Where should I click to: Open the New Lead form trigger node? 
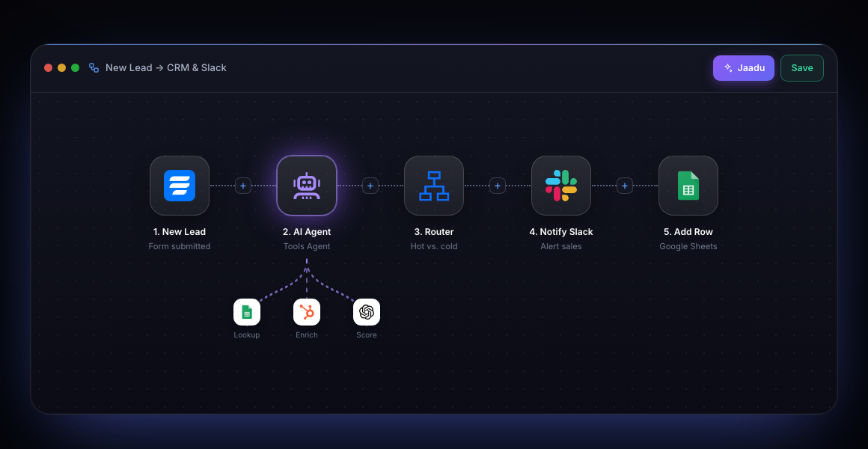(180, 186)
